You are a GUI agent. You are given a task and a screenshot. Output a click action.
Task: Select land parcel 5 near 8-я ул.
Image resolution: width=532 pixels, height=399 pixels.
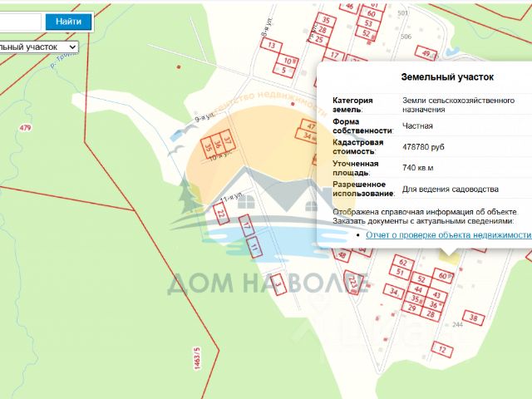pos(283,71)
